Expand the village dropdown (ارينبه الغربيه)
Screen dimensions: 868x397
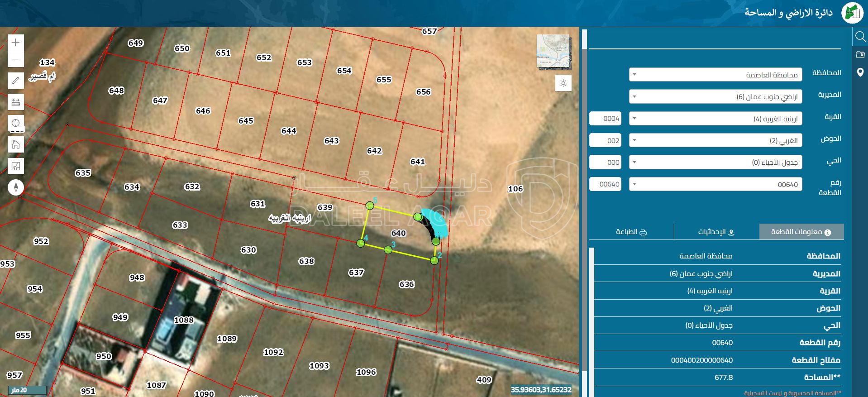pos(715,119)
